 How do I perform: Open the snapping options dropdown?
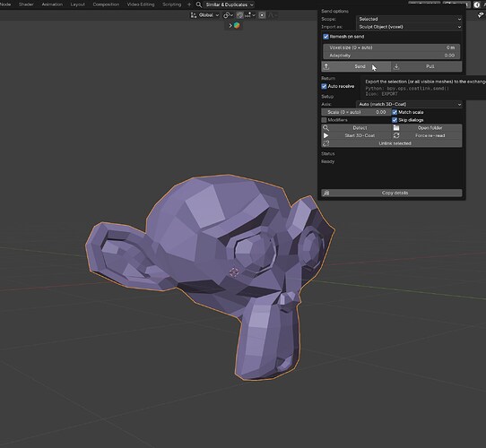250,15
